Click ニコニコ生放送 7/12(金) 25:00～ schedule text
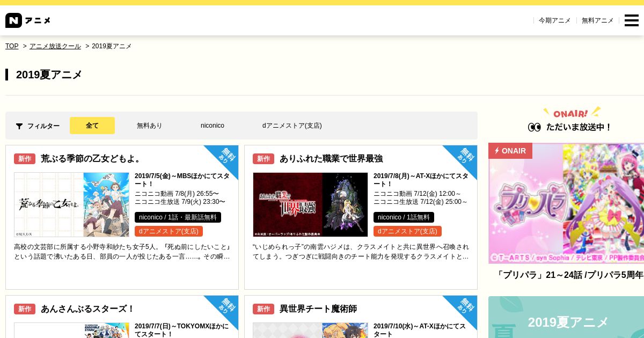The image size is (644, 338). (x=420, y=202)
